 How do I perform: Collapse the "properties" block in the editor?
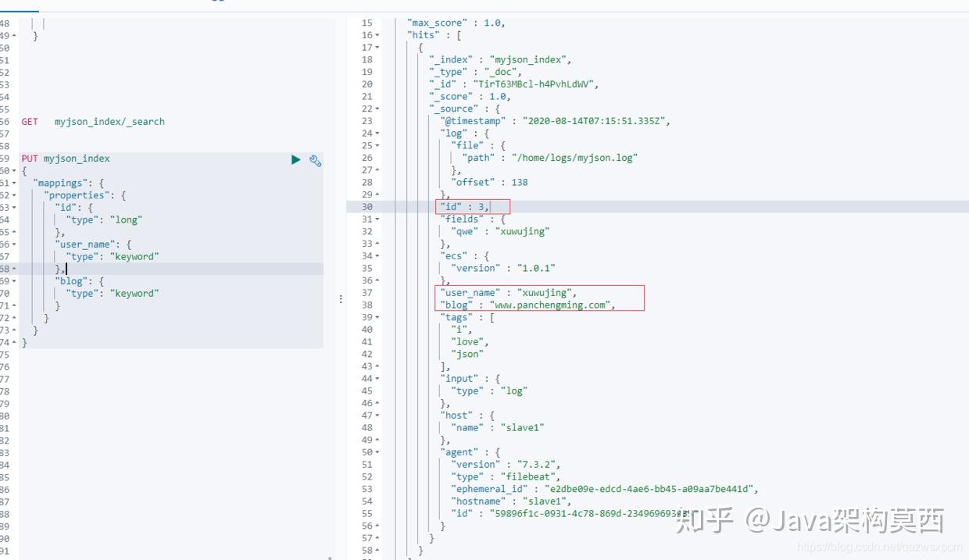[14, 194]
